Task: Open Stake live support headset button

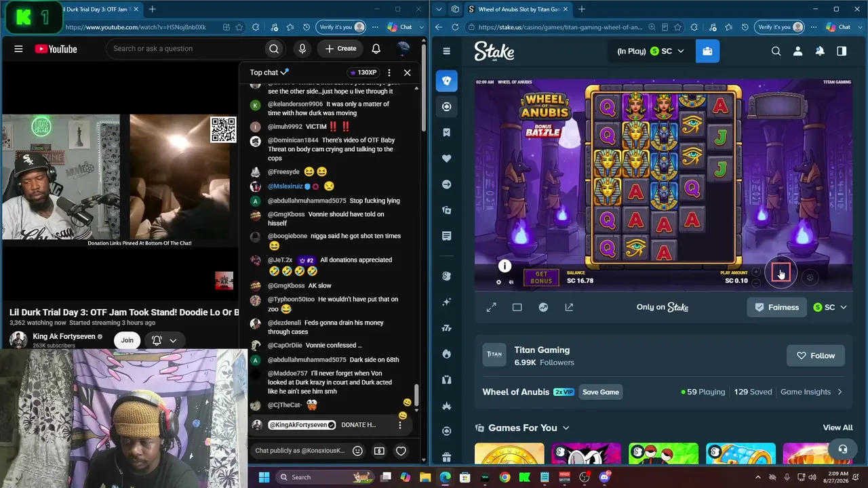Action: [842, 449]
